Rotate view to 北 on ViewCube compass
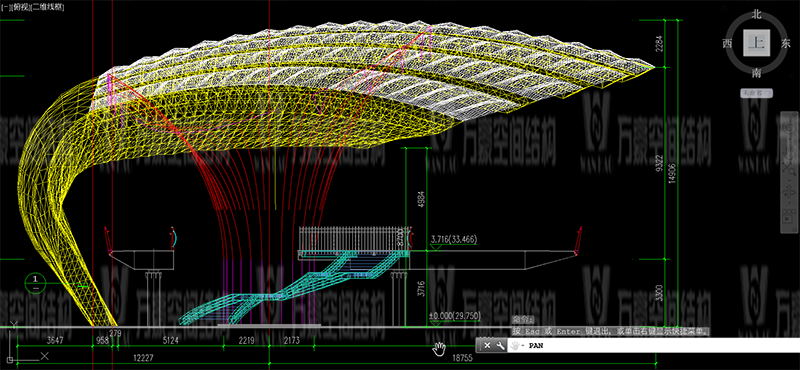Screen dimensions: 800x370 [756, 15]
